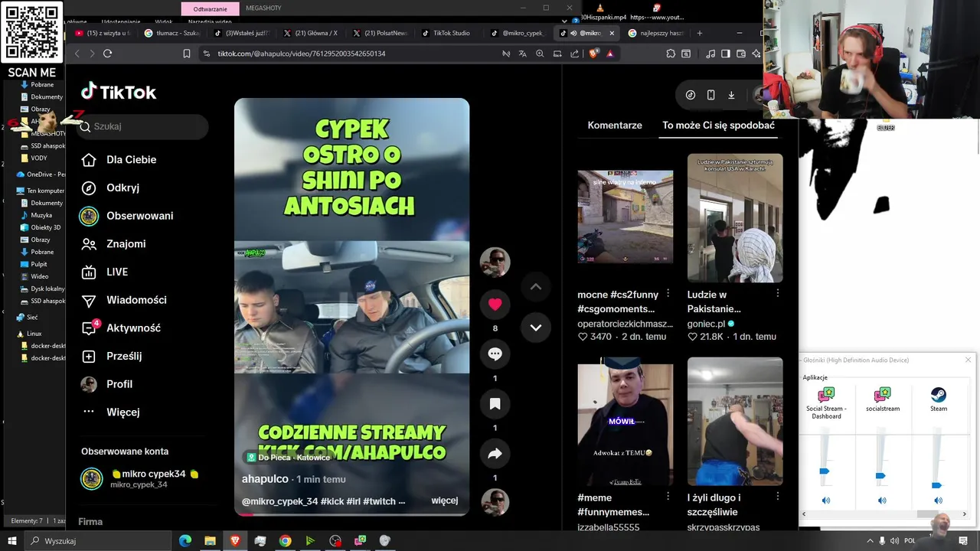
Task: Mute socialstream in volume mixer
Action: point(882,500)
